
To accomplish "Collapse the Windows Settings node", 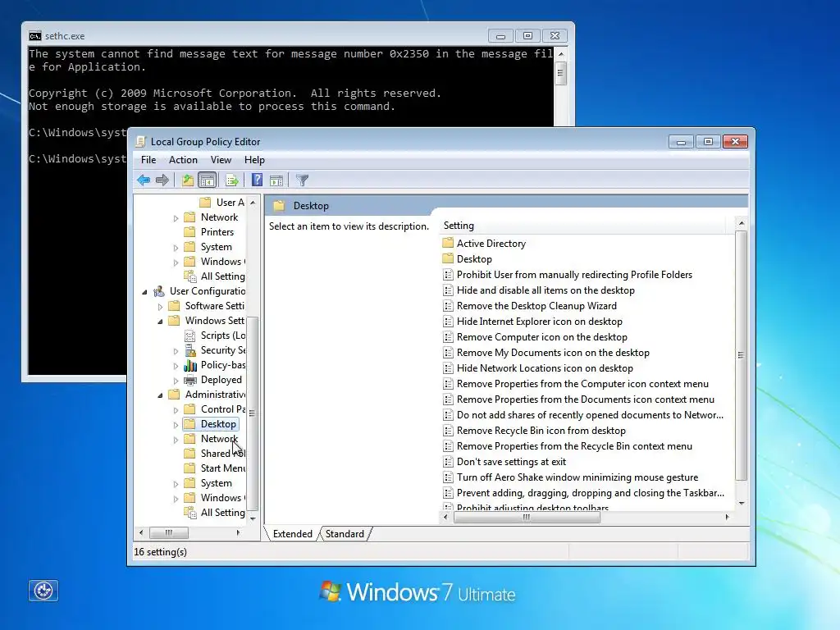I will (160, 321).
